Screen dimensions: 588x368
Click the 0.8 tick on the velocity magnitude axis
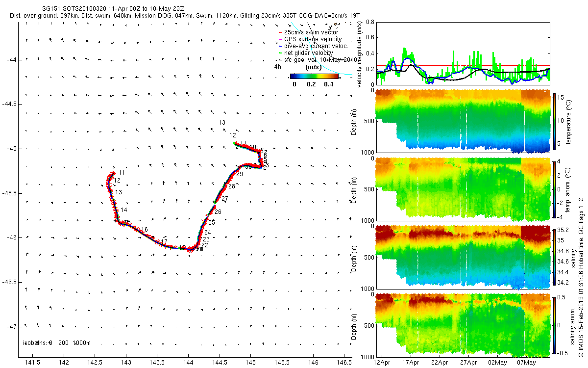point(370,22)
